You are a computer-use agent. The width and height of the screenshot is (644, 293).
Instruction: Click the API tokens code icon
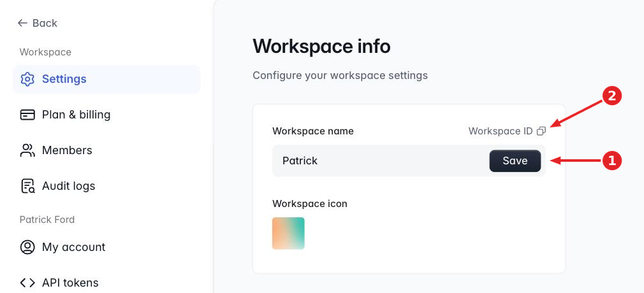coord(27,283)
